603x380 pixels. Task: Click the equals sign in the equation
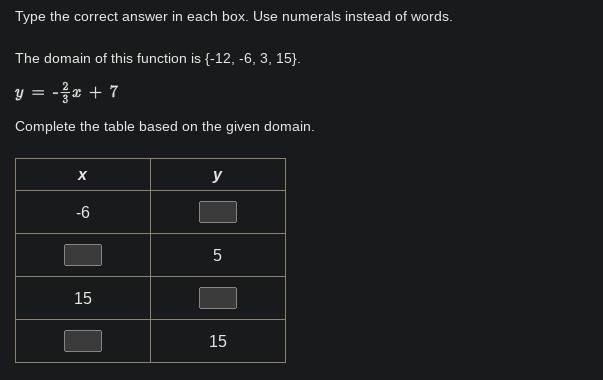[x=38, y=92]
